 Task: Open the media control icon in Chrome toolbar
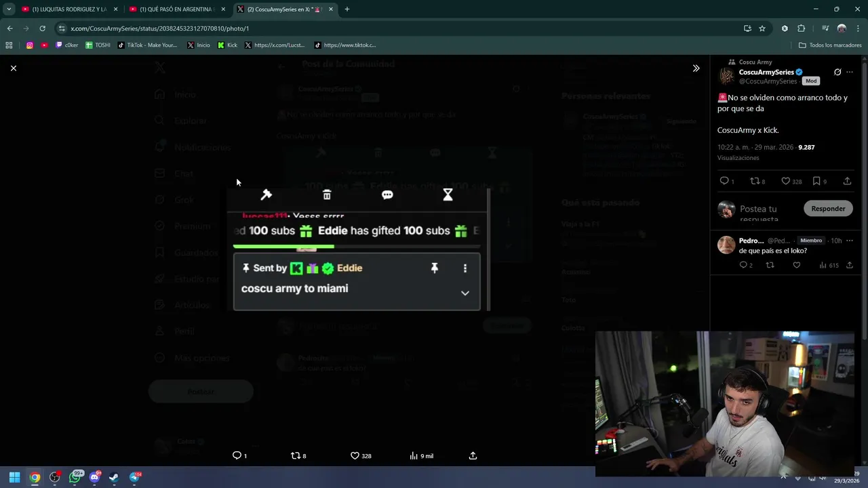coord(825,28)
